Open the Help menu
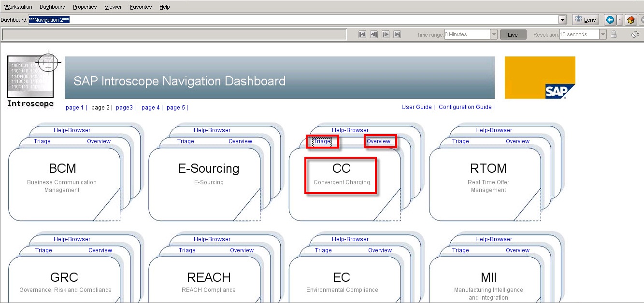Screen dimensions: 644x303 coord(165,7)
